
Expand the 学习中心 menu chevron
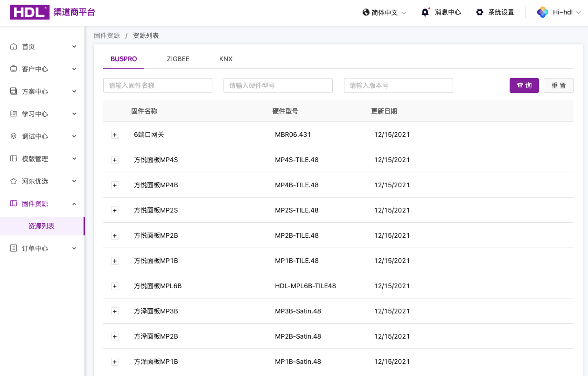coord(74,114)
